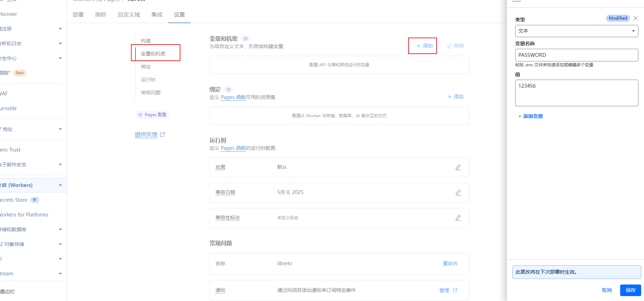Image resolution: width=644 pixels, height=301 pixels.
Task: Expand the 电子邮件安全 sidebar section
Action: click(60, 165)
